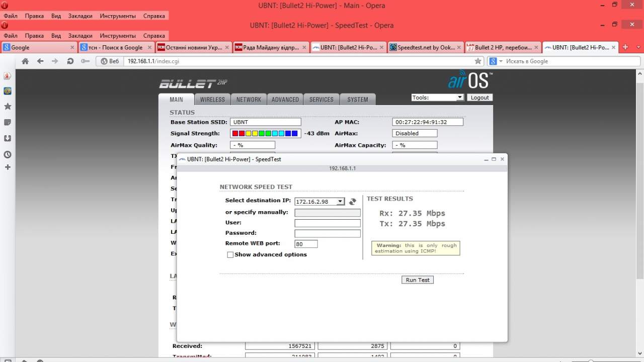This screenshot has width=644, height=362.
Task: Close the 'Останні новини Укр...' tab
Action: click(x=226, y=47)
